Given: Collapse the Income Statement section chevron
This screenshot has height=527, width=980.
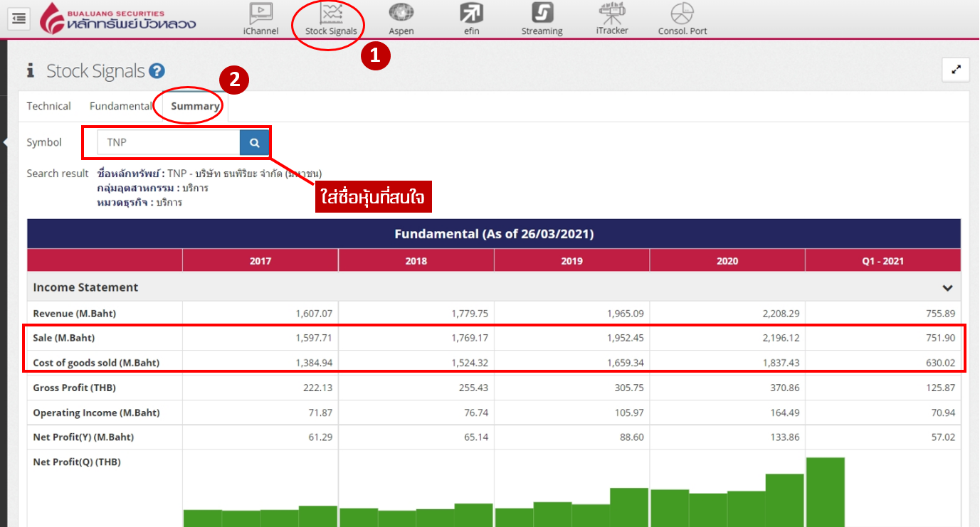Looking at the screenshot, I should point(947,288).
